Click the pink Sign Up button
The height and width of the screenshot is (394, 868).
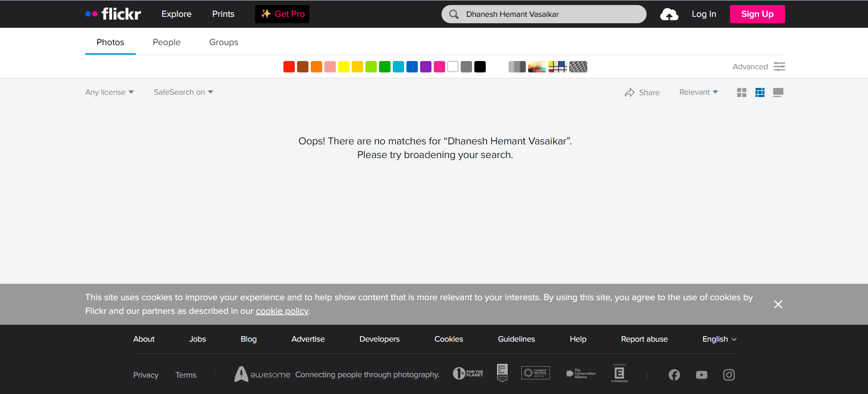click(x=757, y=14)
